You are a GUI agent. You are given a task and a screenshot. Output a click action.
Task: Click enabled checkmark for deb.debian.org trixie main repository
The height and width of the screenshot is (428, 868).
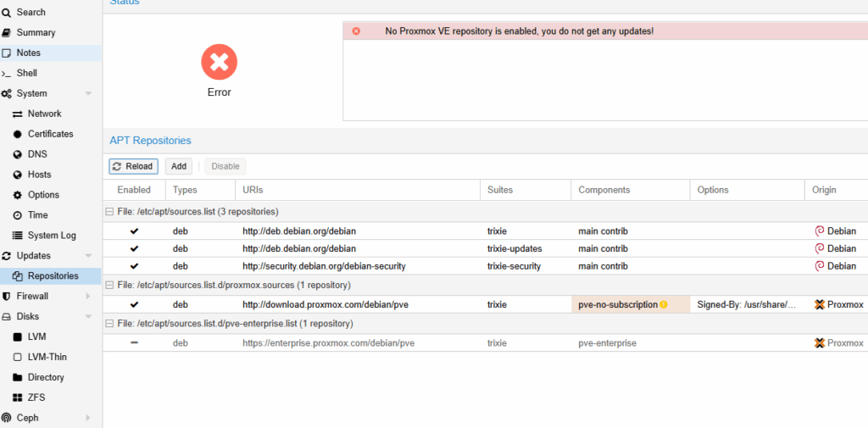click(134, 231)
